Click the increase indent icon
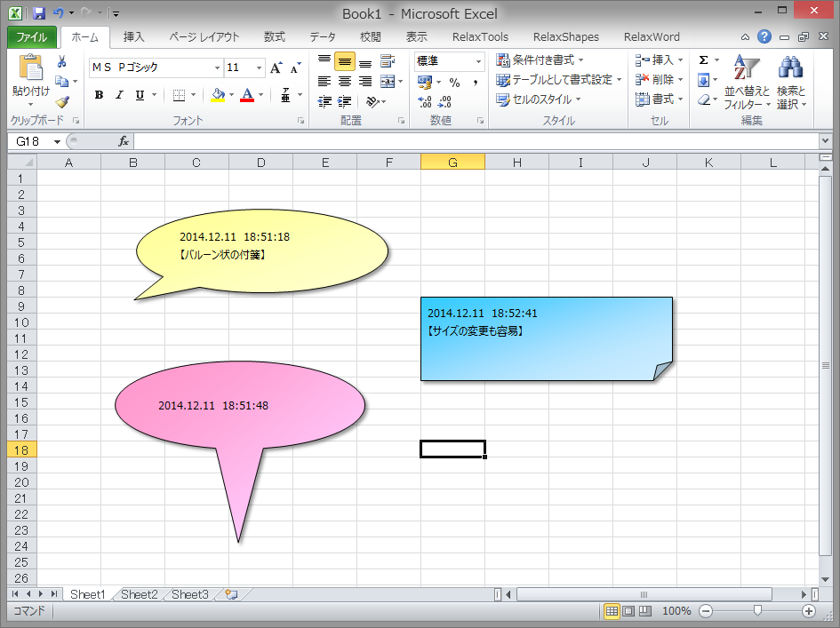Image resolution: width=840 pixels, height=628 pixels. click(x=345, y=101)
